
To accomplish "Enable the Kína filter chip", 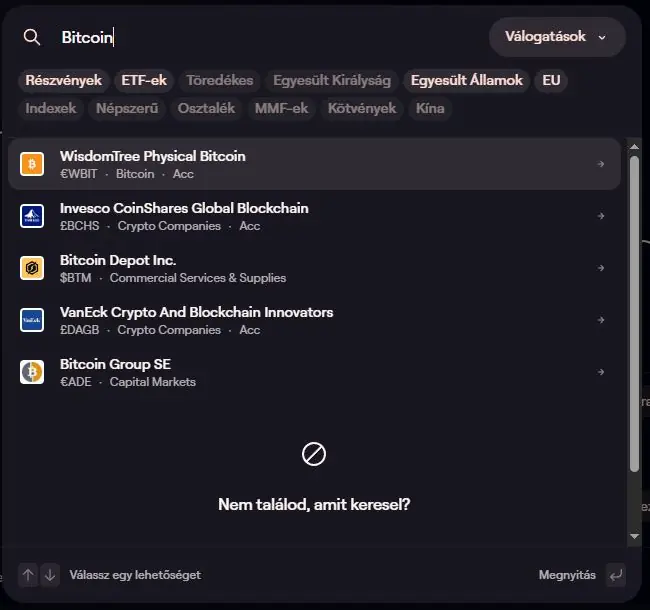I will pyautogui.click(x=430, y=109).
